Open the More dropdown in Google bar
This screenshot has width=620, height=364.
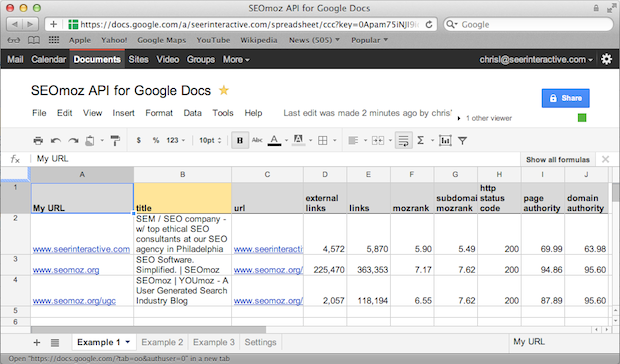coord(236,59)
